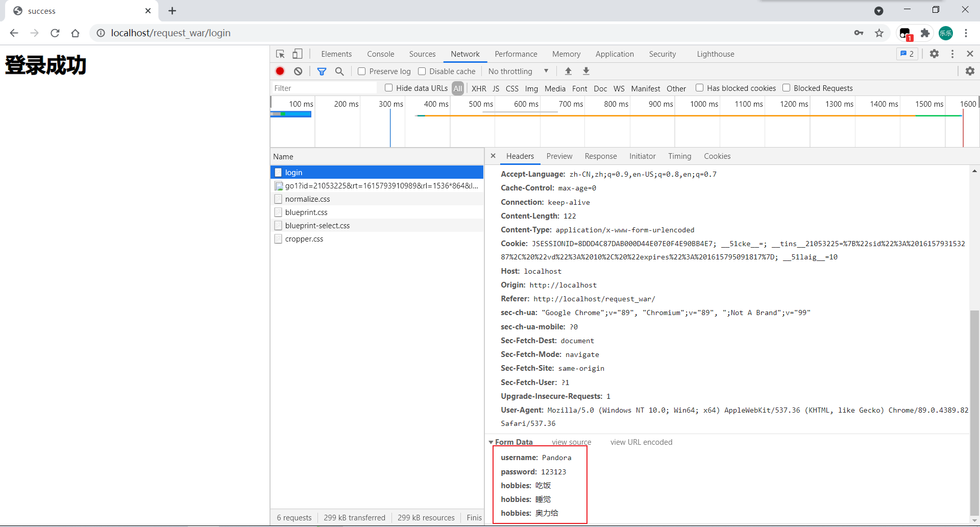Click the browser back arrow

tap(14, 33)
